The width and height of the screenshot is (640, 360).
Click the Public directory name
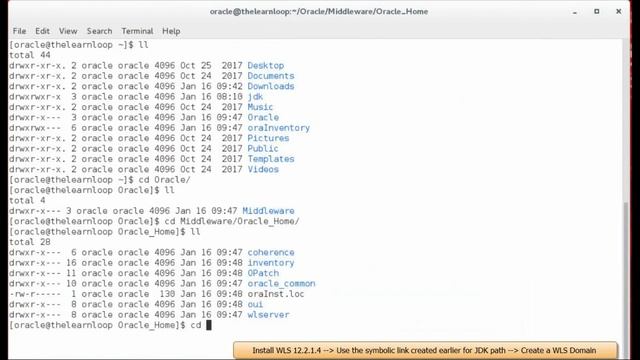[263, 149]
